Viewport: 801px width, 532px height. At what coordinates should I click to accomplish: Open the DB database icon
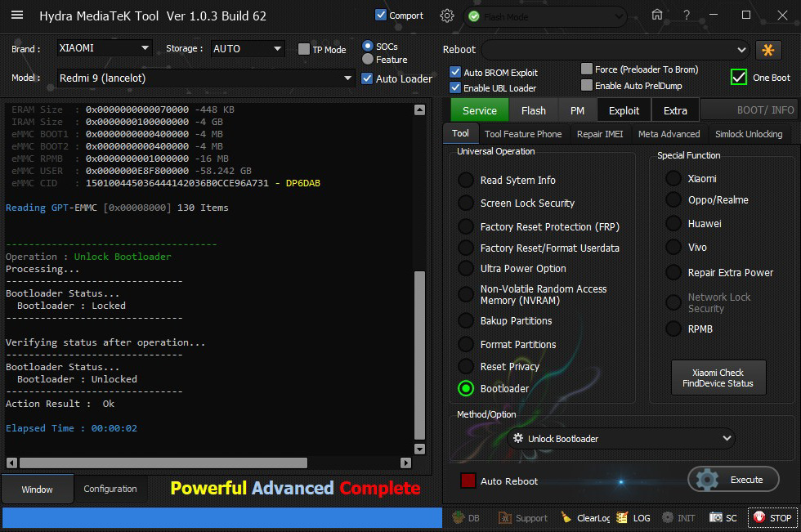[457, 518]
